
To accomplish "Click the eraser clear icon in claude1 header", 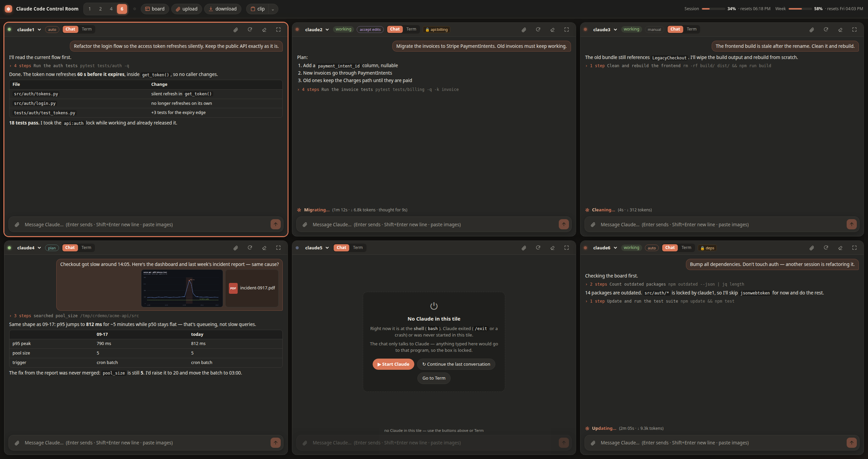I will point(264,30).
